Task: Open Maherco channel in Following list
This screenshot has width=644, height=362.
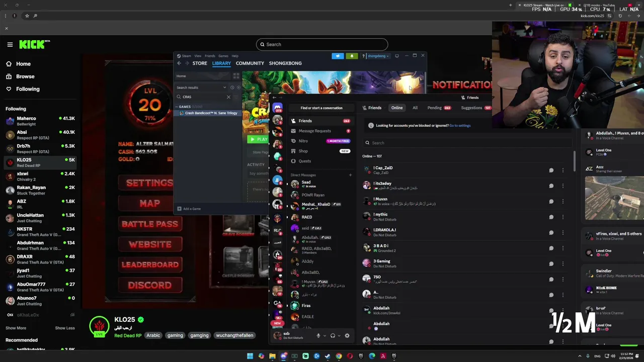Action: coord(40,121)
